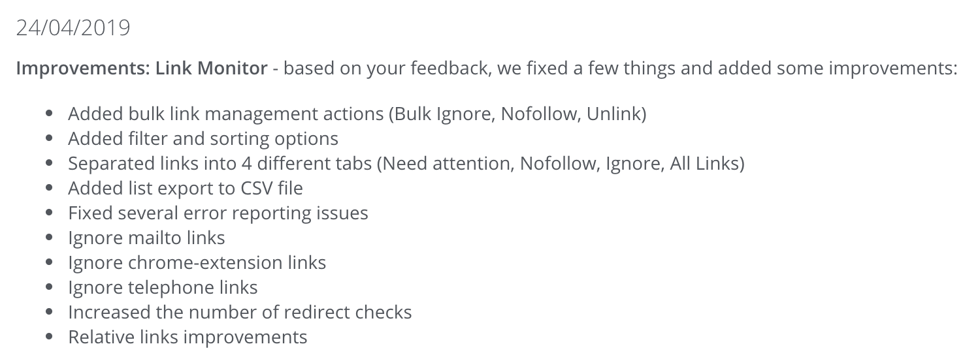
Task: Click the bullet dot before "Relative links improvements"
Action: [49, 338]
